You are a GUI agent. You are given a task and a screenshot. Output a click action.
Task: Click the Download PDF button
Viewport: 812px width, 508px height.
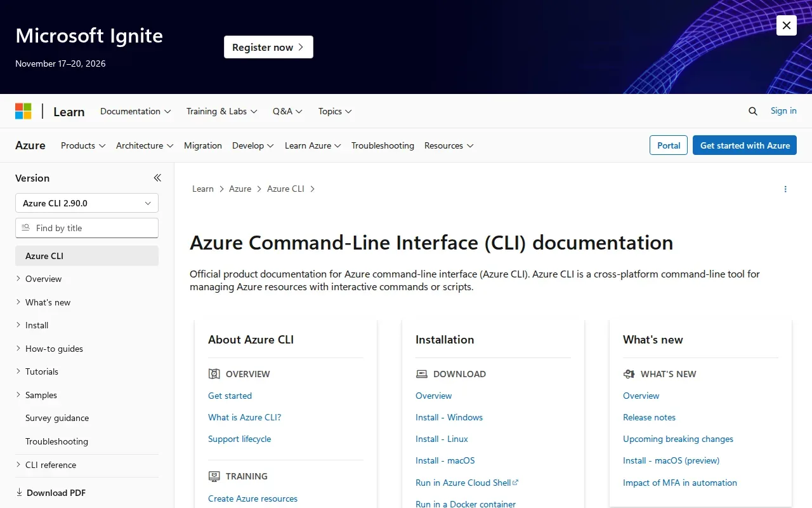pyautogui.click(x=51, y=493)
